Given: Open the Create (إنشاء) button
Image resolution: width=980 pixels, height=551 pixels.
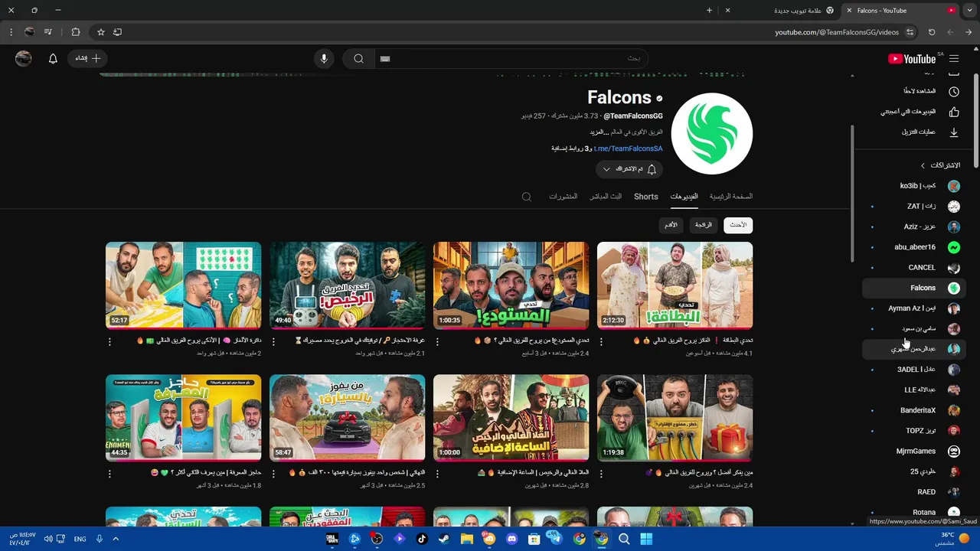Looking at the screenshot, I should 87,59.
